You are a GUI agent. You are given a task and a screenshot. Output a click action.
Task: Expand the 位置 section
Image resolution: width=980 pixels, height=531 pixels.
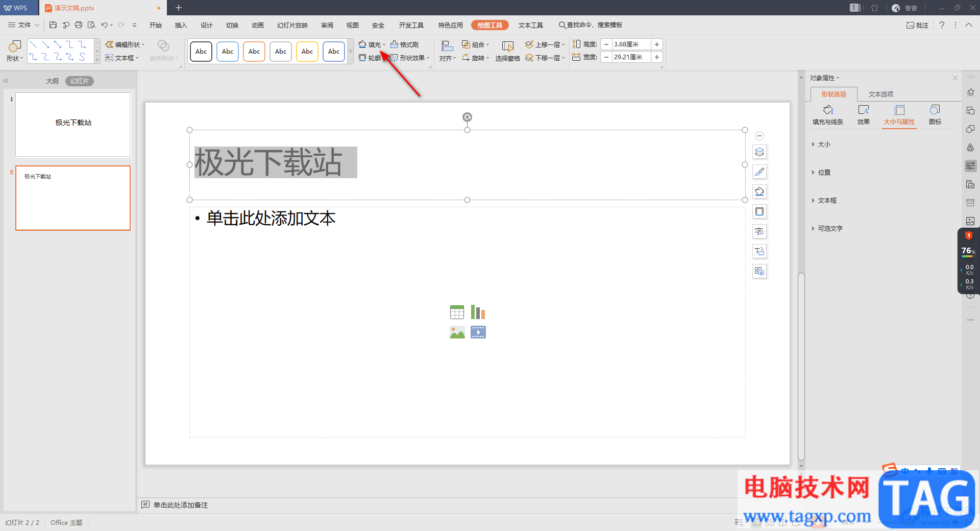822,173
